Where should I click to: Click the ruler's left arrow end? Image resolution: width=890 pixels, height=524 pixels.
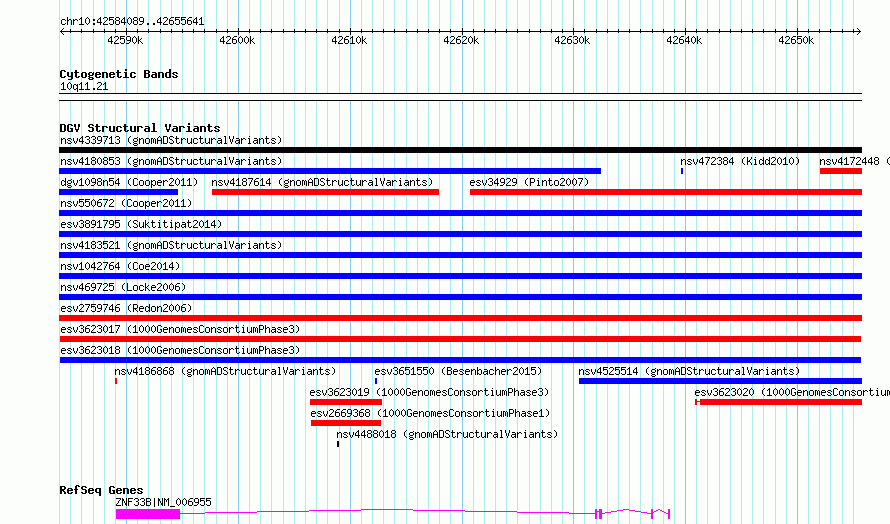click(62, 32)
